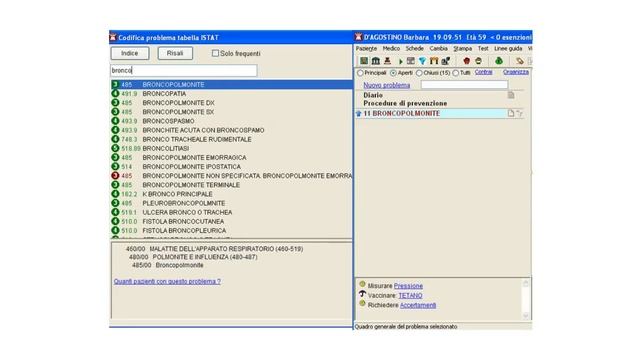
Task: Click the bank building toolbar icon
Action: [376, 61]
